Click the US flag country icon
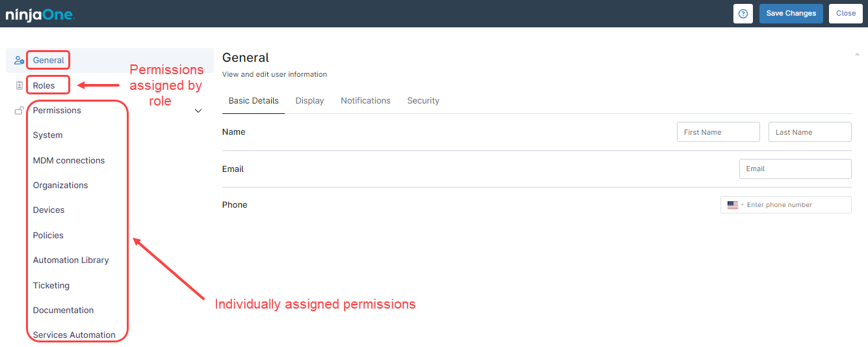This screenshot has height=347, width=868. point(733,205)
